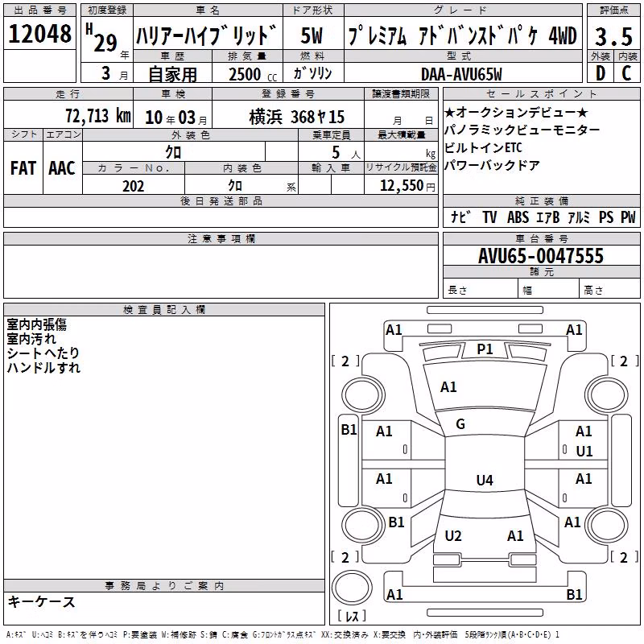Select the vehicle history value 自家用
The width and height of the screenshot is (644, 644).
tap(172, 74)
